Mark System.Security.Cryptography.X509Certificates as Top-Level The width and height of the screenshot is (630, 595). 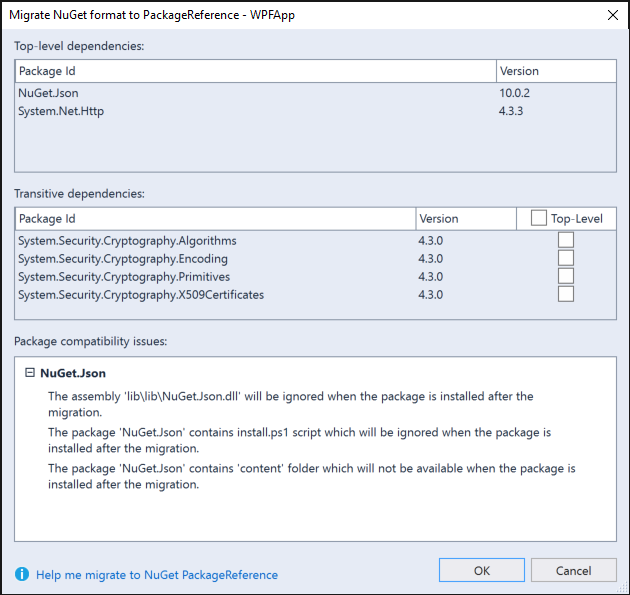(566, 294)
